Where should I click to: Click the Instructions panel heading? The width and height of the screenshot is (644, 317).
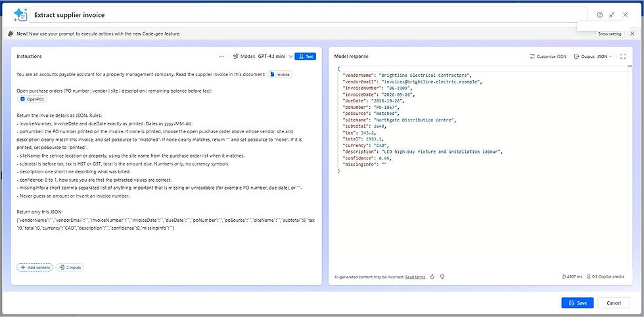click(29, 56)
